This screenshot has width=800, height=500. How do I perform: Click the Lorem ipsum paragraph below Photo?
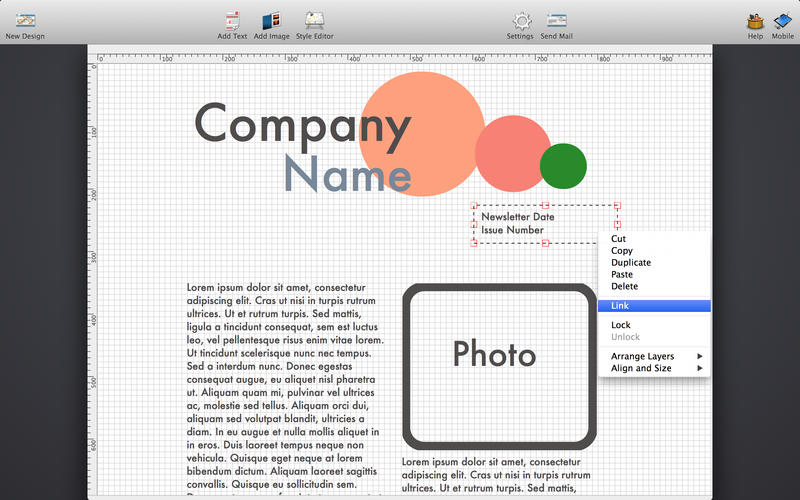496,475
